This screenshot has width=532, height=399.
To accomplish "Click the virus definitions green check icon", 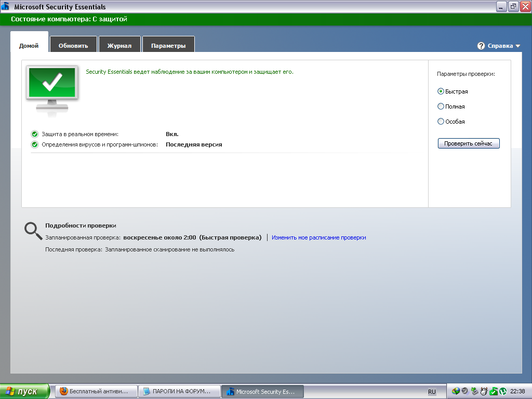I will click(x=35, y=144).
